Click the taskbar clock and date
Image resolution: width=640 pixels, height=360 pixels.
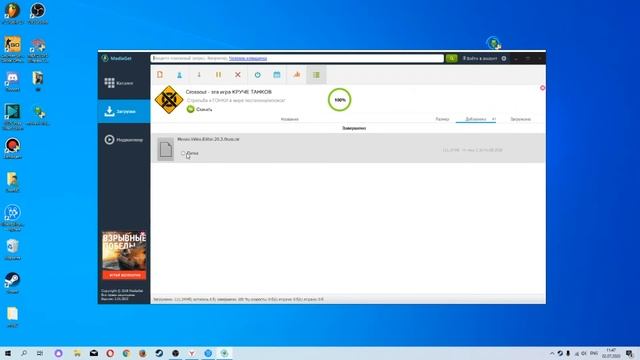click(x=611, y=353)
